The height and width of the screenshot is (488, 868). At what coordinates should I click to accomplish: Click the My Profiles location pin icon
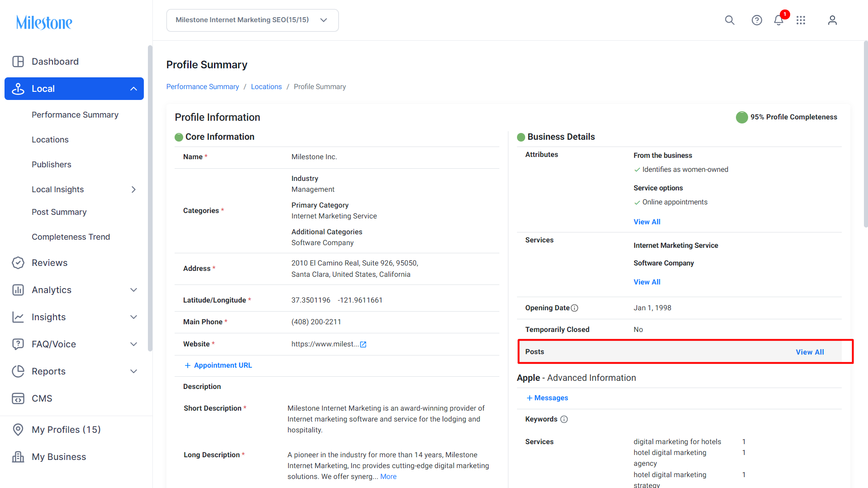[18, 430]
